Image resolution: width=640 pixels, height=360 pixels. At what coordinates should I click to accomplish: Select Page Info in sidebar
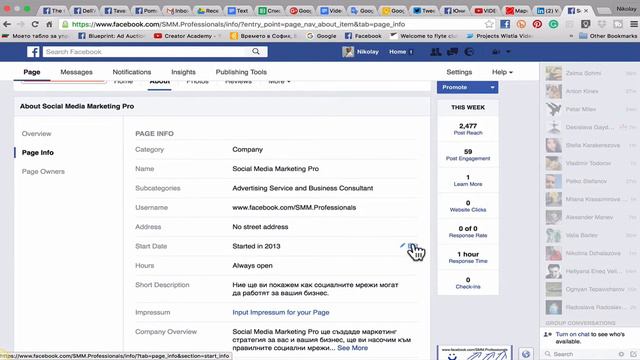tap(38, 152)
